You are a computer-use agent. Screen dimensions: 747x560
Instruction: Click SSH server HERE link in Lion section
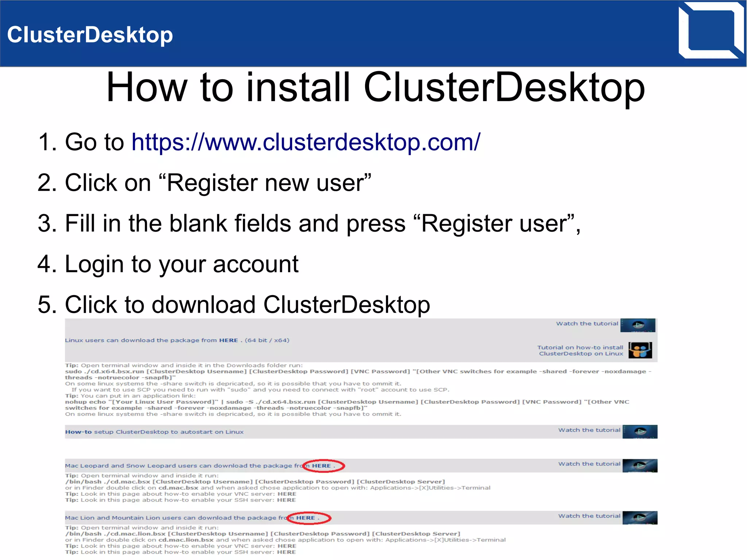[286, 552]
